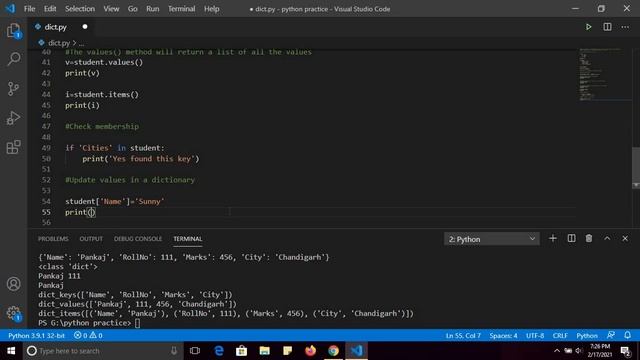Change encoding via 'UTF-8' status item
This screenshot has width=640, height=360.
pyautogui.click(x=535, y=336)
